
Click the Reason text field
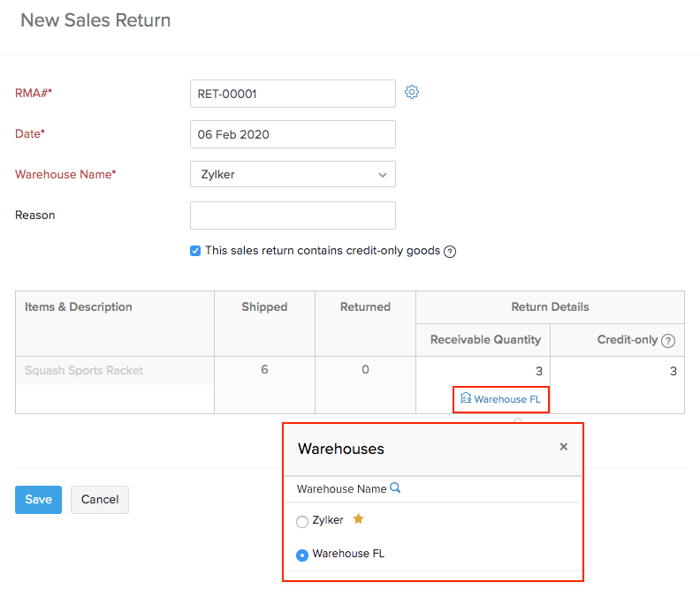(x=293, y=215)
